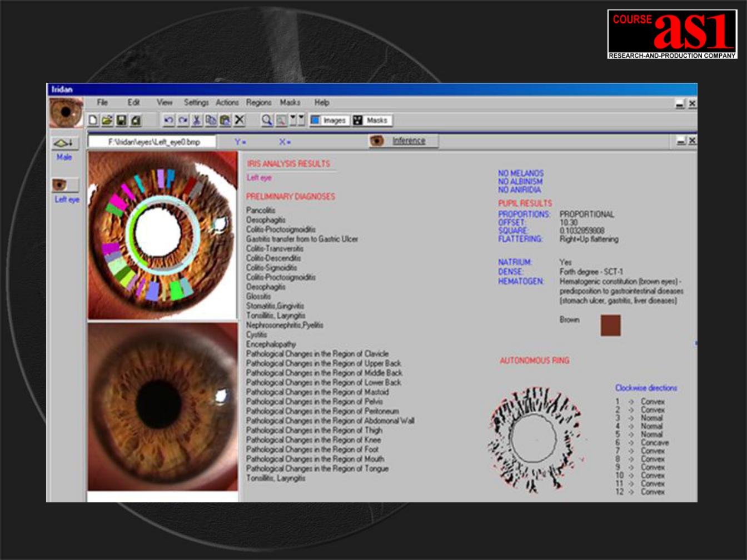Click the file path field Left_eye0.bmp
This screenshot has width=747, height=560.
coord(153,142)
